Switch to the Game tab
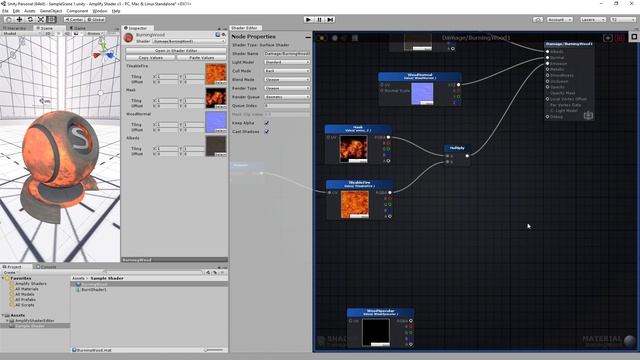 [x=78, y=28]
